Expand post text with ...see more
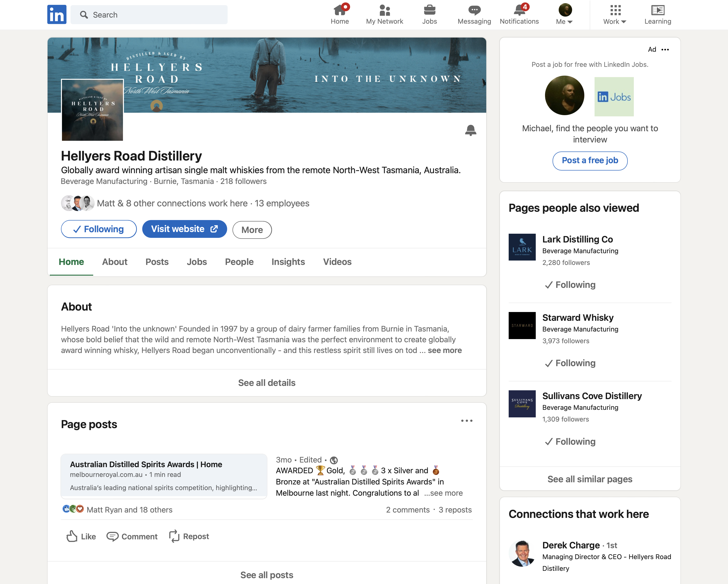 pyautogui.click(x=443, y=493)
